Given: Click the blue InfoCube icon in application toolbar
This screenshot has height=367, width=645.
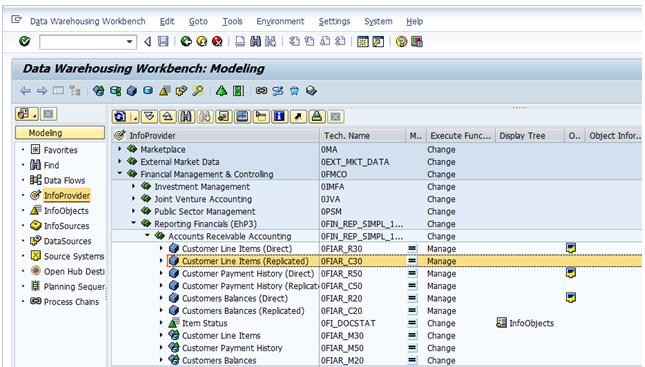Looking at the screenshot, I should pos(132,91).
